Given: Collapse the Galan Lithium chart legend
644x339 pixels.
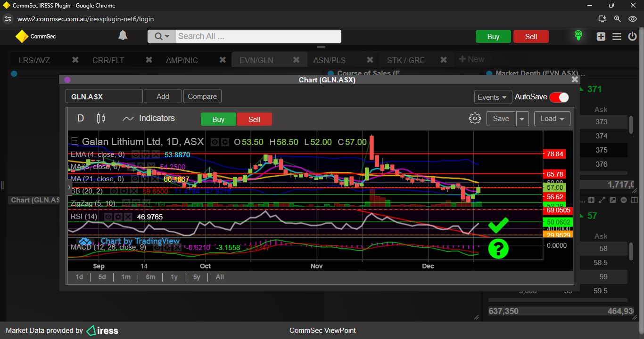Looking at the screenshot, I should 74,141.
